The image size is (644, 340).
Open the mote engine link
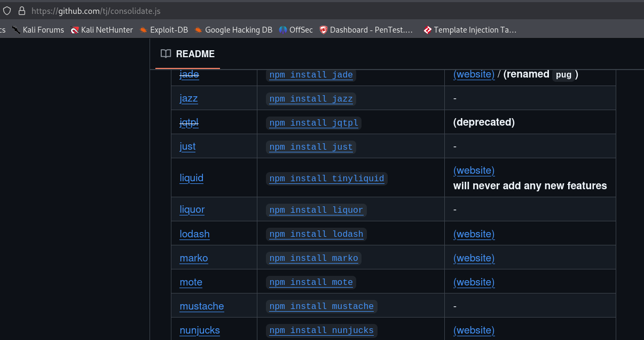click(x=191, y=282)
